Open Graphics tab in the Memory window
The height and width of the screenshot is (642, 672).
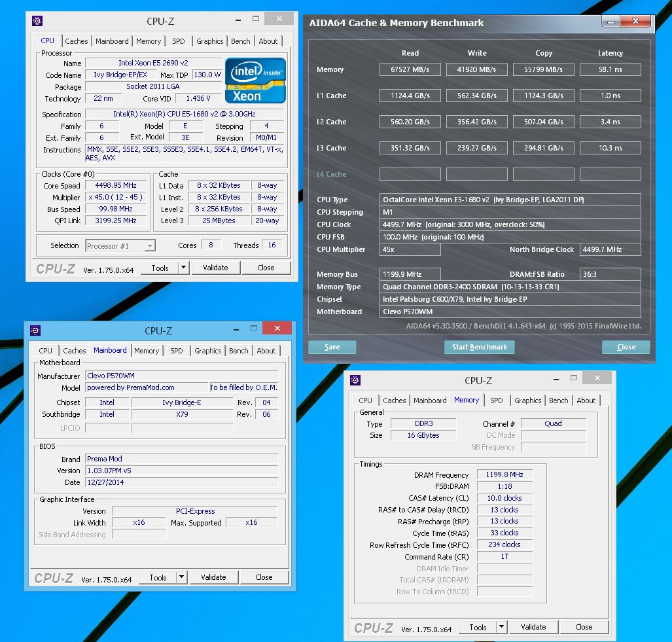527,401
